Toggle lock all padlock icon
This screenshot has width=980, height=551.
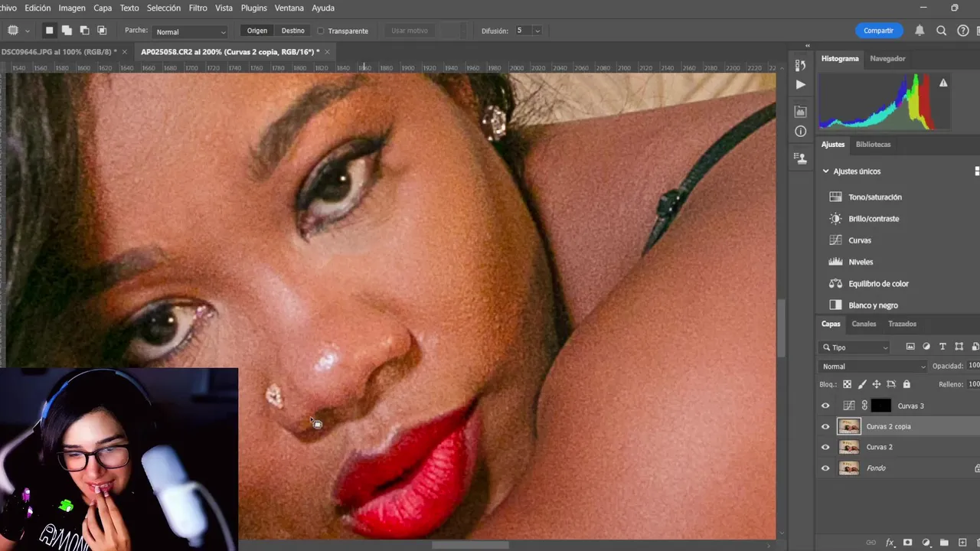tap(906, 384)
